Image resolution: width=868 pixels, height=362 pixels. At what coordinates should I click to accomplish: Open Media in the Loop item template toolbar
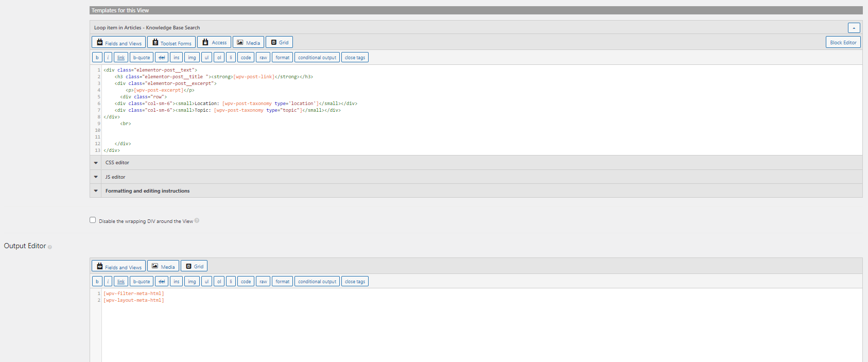tap(248, 43)
